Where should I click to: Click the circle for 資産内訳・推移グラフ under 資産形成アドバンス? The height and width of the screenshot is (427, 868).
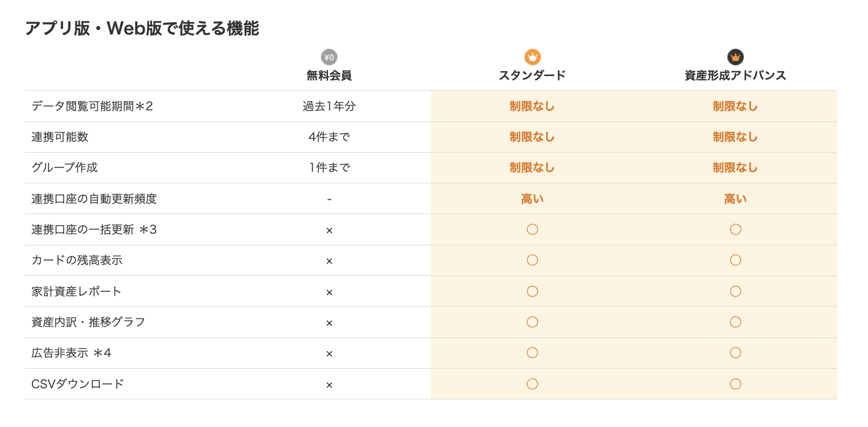735,322
